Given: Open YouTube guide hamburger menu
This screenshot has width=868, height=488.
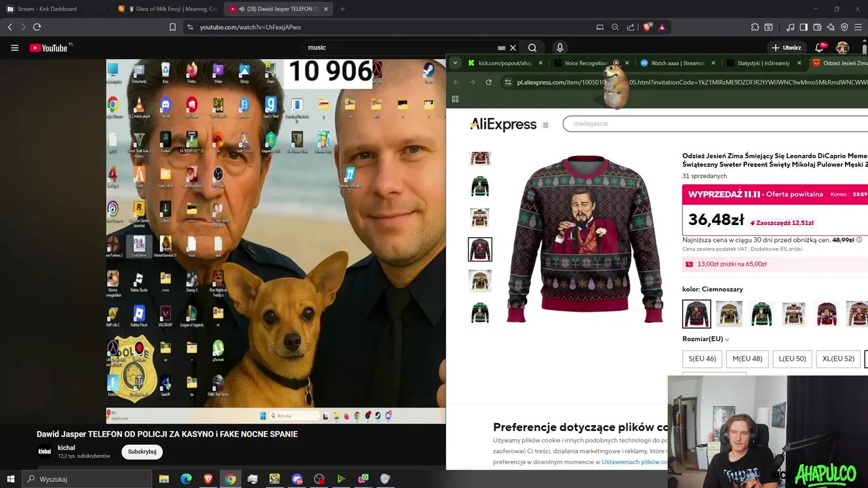Looking at the screenshot, I should [14, 47].
